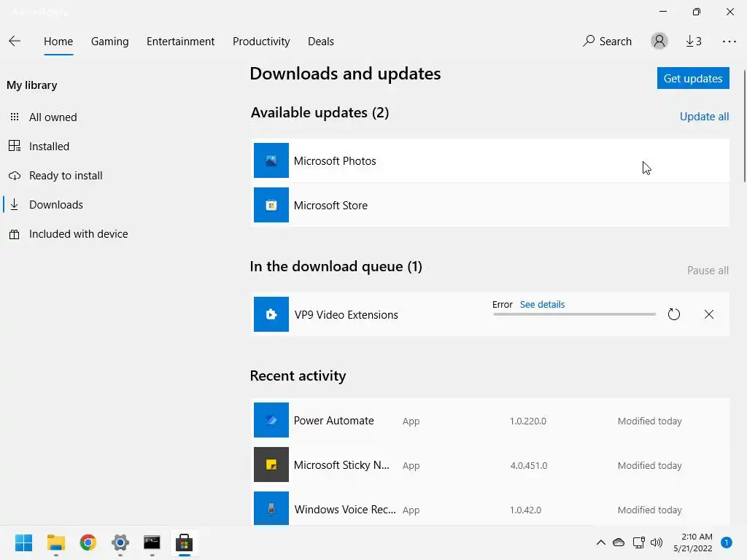Switch to the Productivity tab
This screenshot has height=560, width=747.
tap(261, 42)
